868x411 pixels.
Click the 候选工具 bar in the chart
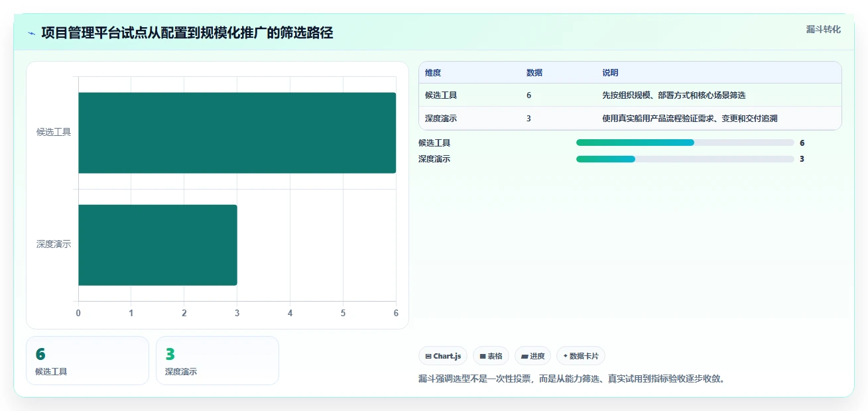pos(237,133)
